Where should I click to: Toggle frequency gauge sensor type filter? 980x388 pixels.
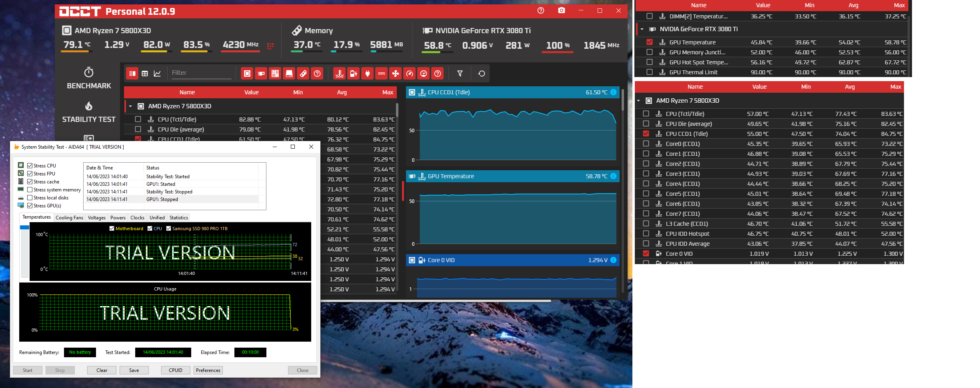coord(410,74)
